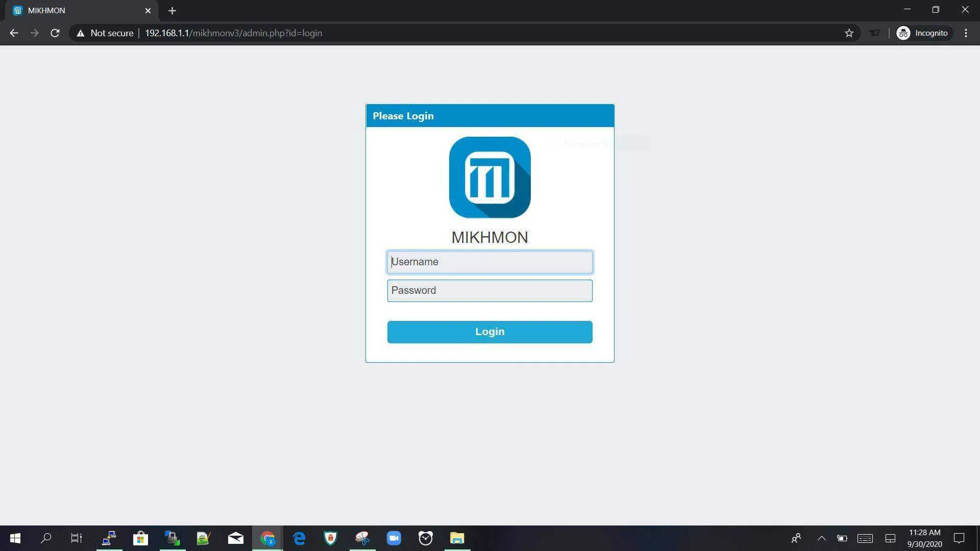Open the Windows Start menu
The width and height of the screenshot is (980, 551).
[x=15, y=538]
